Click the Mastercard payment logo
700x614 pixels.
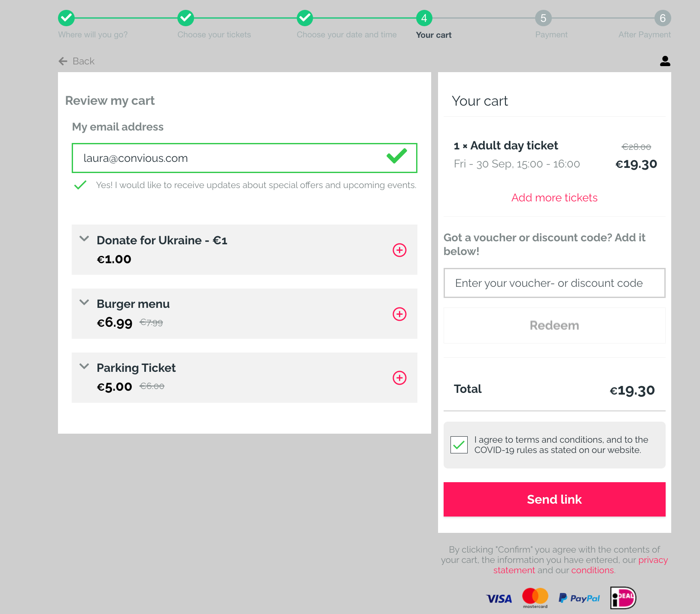(535, 598)
